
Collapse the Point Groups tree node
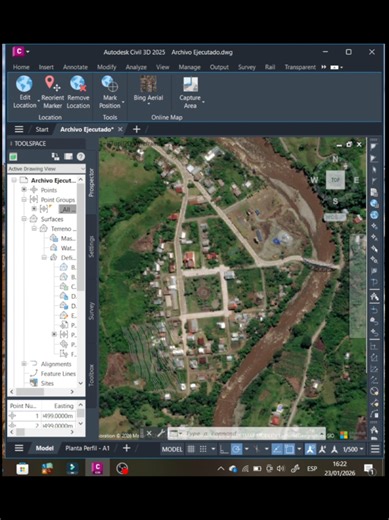click(x=24, y=199)
